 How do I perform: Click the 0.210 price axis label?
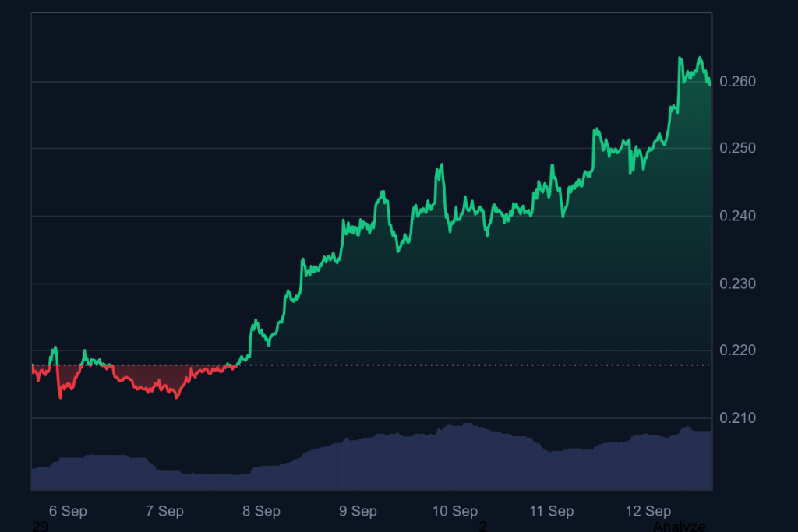(x=737, y=418)
